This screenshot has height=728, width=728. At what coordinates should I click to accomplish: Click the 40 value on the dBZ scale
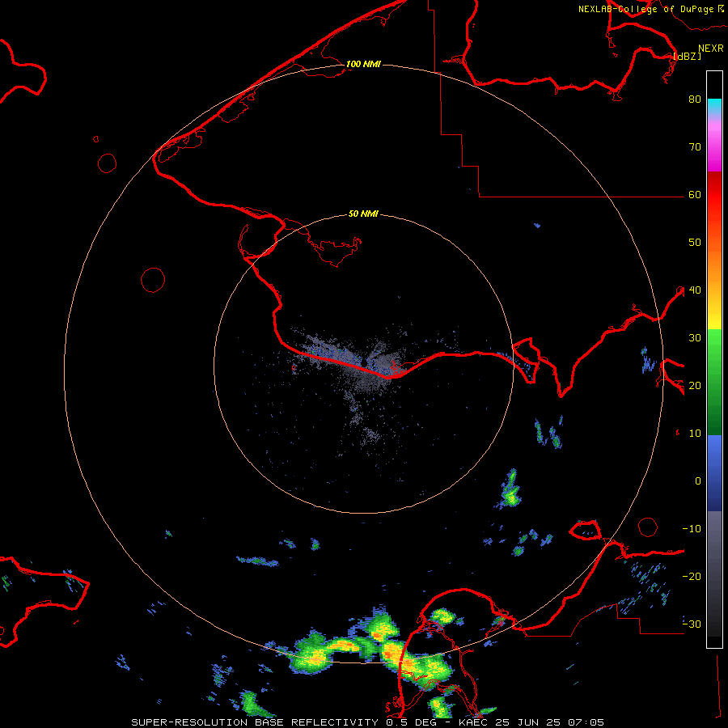click(695, 290)
